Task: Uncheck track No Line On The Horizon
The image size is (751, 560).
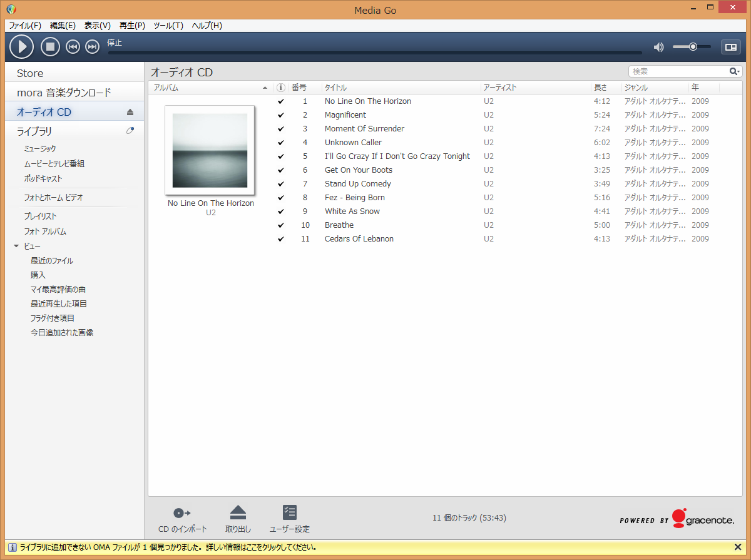Action: 281,101
